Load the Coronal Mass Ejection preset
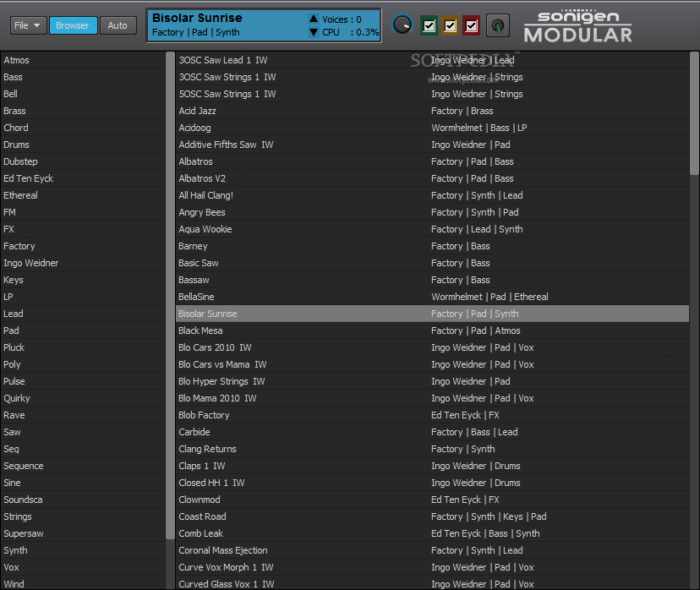700x590 pixels. [433, 551]
